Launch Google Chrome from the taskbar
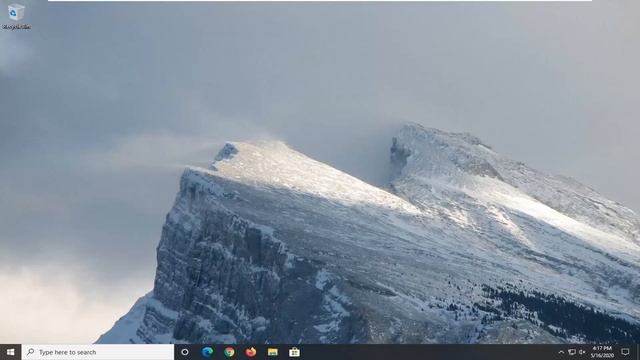The width and height of the screenshot is (640, 360). pos(229,352)
